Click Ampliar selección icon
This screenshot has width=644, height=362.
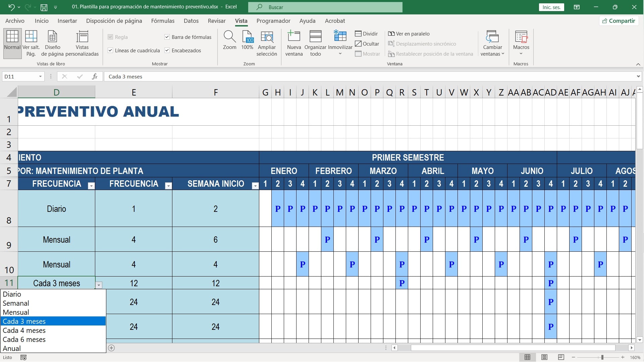267,43
